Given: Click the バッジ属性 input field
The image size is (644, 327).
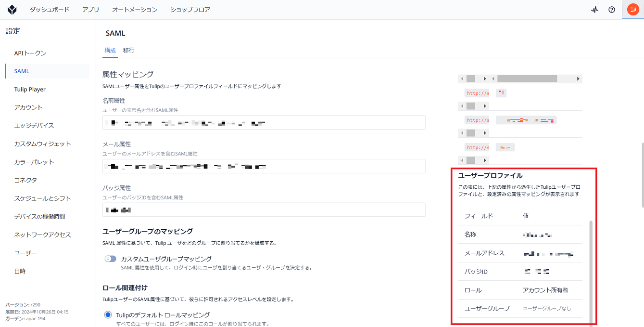Looking at the screenshot, I should point(264,209).
